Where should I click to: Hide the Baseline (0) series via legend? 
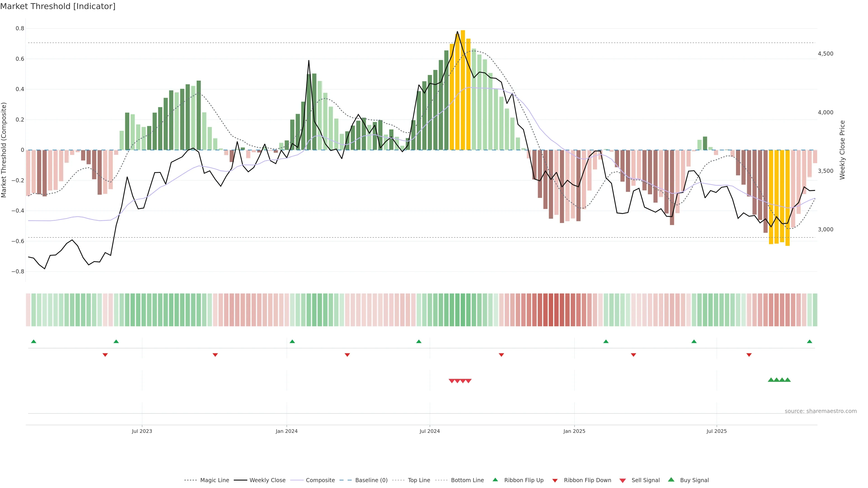click(371, 480)
